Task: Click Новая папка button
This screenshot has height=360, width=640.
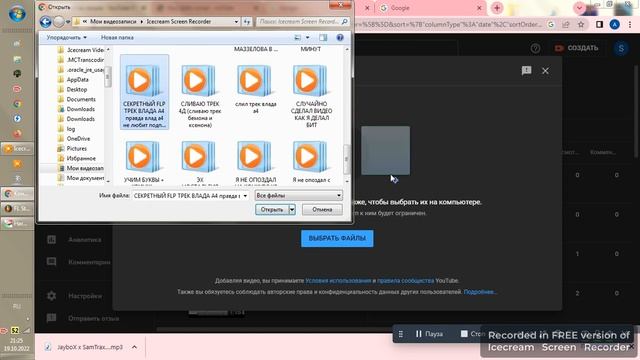Action: [x=117, y=38]
